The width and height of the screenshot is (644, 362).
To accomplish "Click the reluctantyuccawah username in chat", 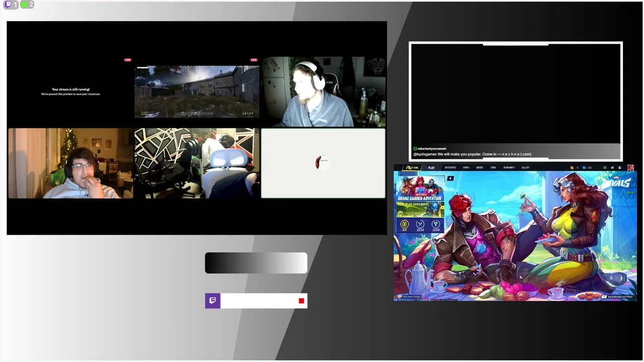I will coord(432,149).
